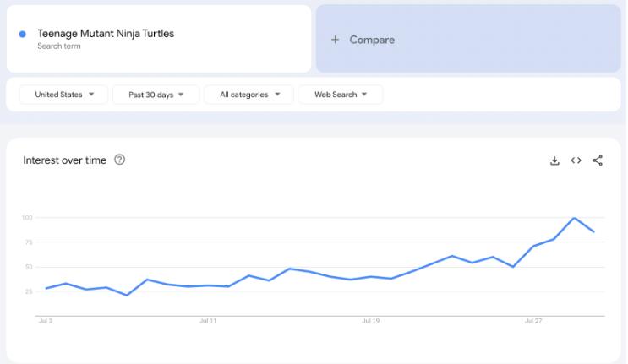
Task: Share the interest over time chart
Action: coord(598,160)
